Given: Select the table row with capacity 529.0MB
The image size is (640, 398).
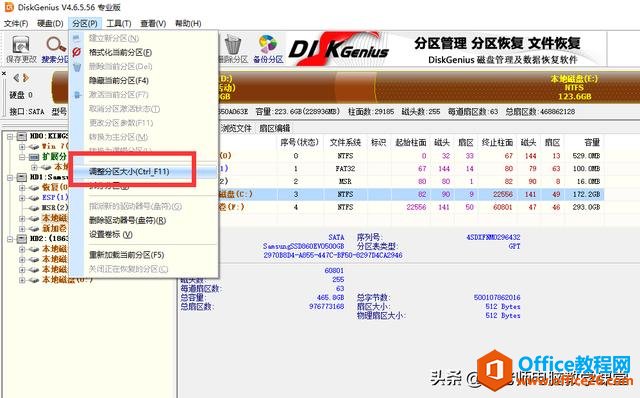Looking at the screenshot, I should pyautogui.click(x=411, y=156).
